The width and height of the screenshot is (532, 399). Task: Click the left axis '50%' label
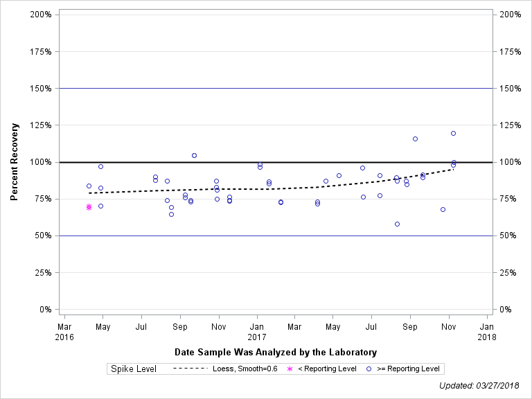(43, 236)
